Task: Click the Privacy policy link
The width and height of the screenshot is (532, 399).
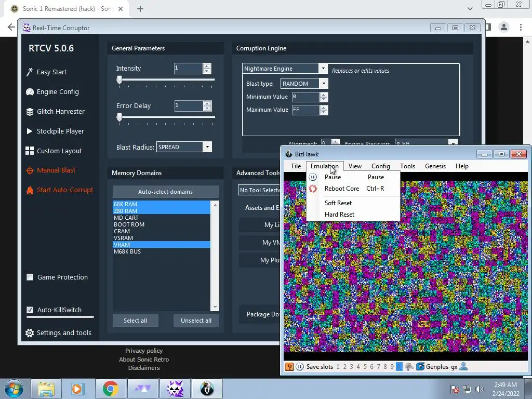Action: (144, 351)
